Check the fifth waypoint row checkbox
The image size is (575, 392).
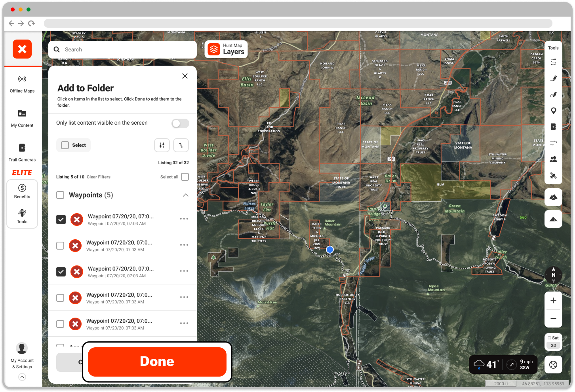click(x=60, y=324)
